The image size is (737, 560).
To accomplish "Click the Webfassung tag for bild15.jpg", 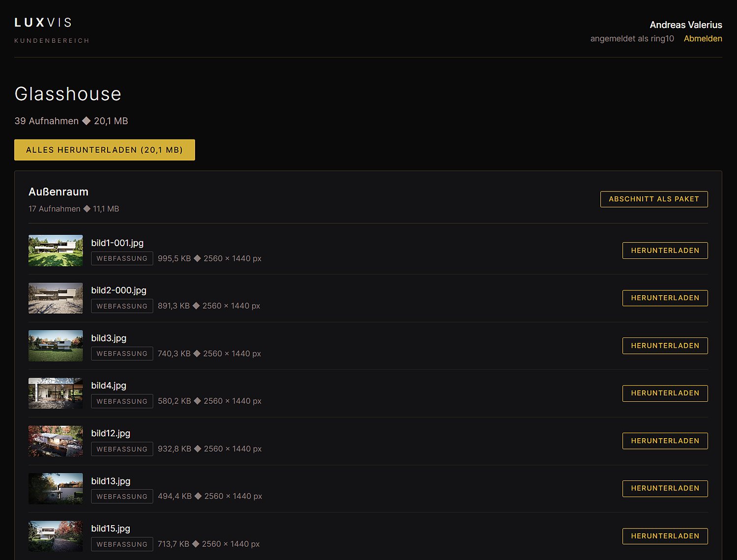I will 122,544.
